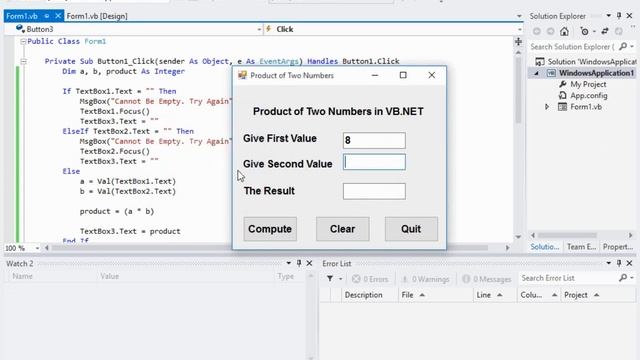The height and width of the screenshot is (360, 640).
Task: Click the Search Solution Explorer field
Action: click(573, 47)
